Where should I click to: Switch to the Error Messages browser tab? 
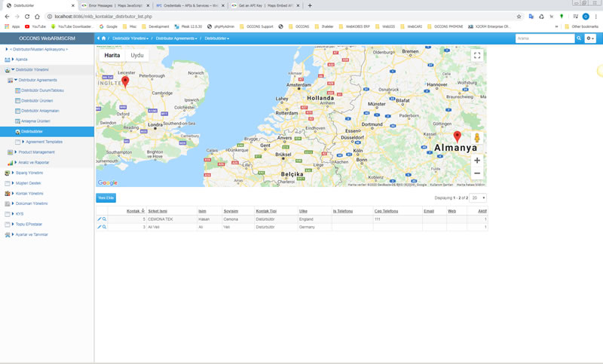[115, 5]
